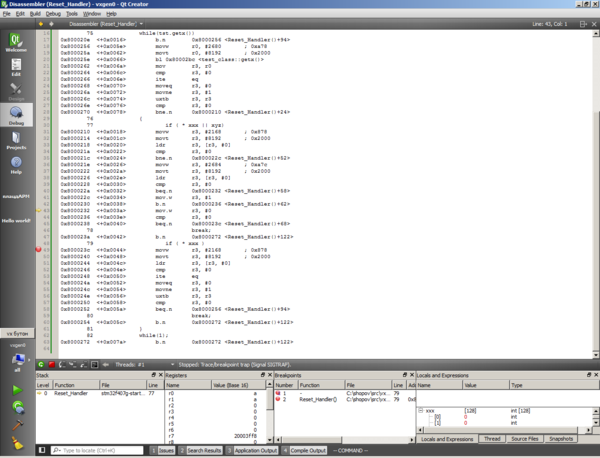Show the Application Output pane
Image resolution: width=600 pixels, height=458 pixels.
[x=251, y=450]
